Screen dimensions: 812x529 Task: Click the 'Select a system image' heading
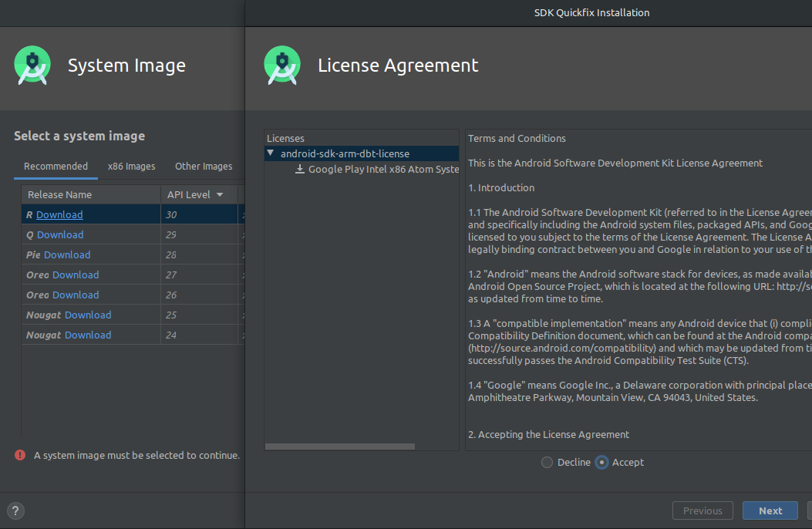(79, 136)
